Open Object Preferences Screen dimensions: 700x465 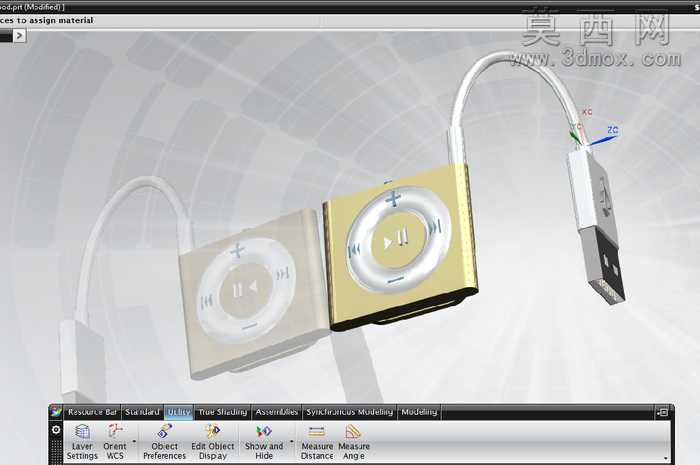point(164,441)
